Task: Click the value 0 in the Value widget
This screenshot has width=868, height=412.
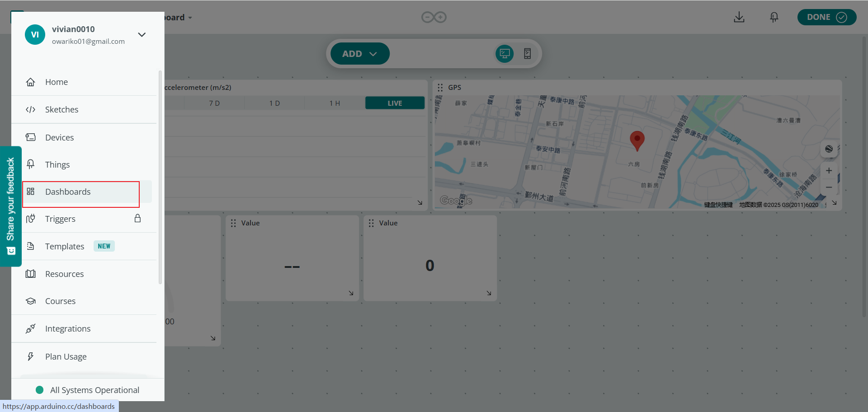Action: (x=430, y=265)
